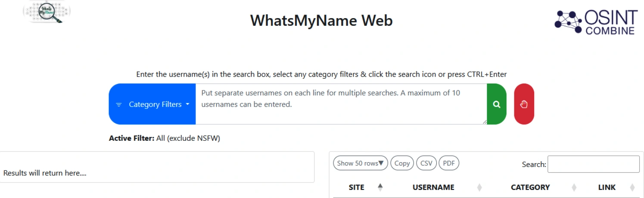Copy the results table with Copy button
Image resolution: width=644 pixels, height=198 pixels.
click(x=402, y=163)
